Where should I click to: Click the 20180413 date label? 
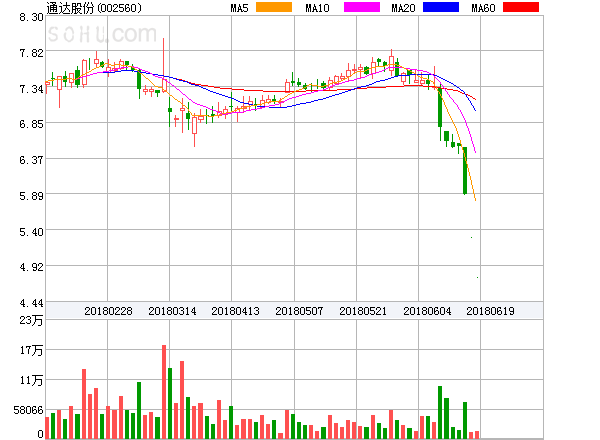coord(235,311)
